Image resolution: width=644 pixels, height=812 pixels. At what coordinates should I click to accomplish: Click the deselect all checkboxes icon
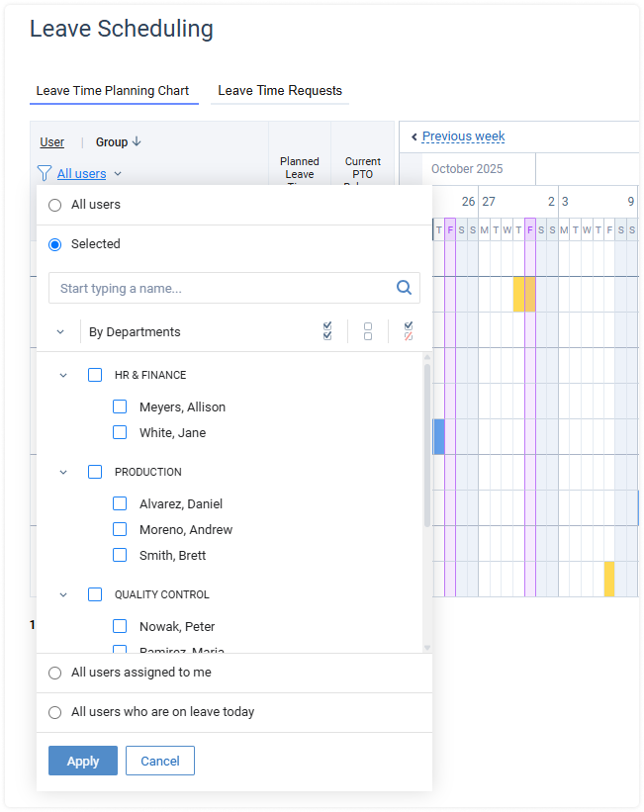[x=368, y=331]
